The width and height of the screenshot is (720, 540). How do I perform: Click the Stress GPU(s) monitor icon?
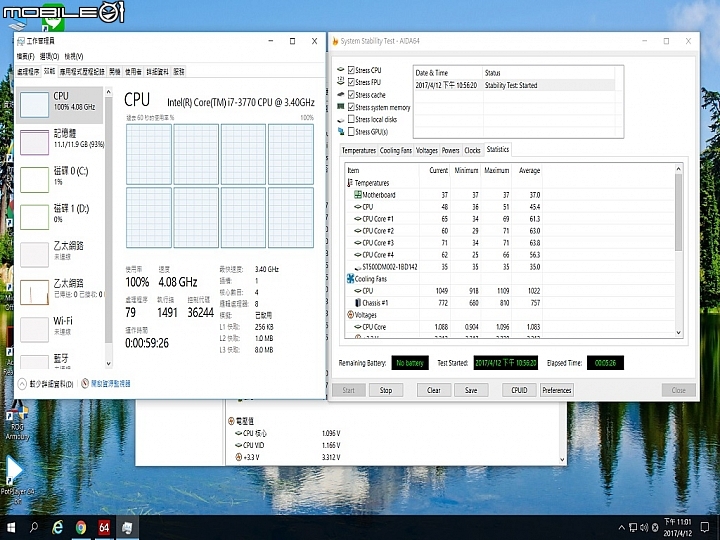tap(341, 132)
